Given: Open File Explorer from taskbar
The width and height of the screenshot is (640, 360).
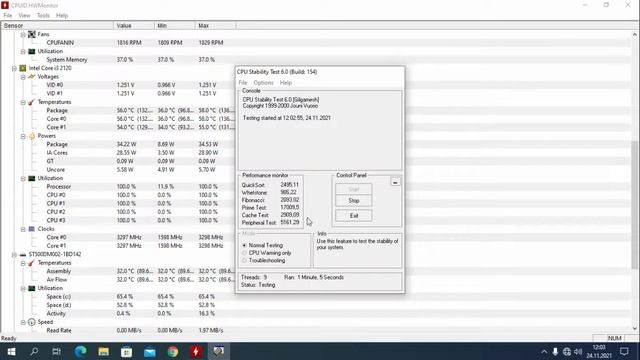Looking at the screenshot, I should (x=103, y=351).
